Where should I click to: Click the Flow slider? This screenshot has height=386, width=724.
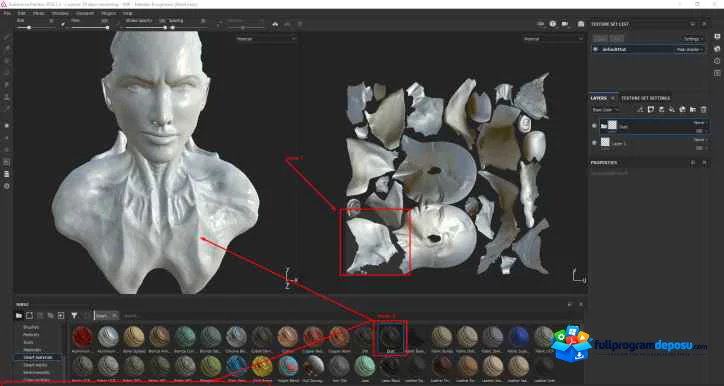coord(90,28)
